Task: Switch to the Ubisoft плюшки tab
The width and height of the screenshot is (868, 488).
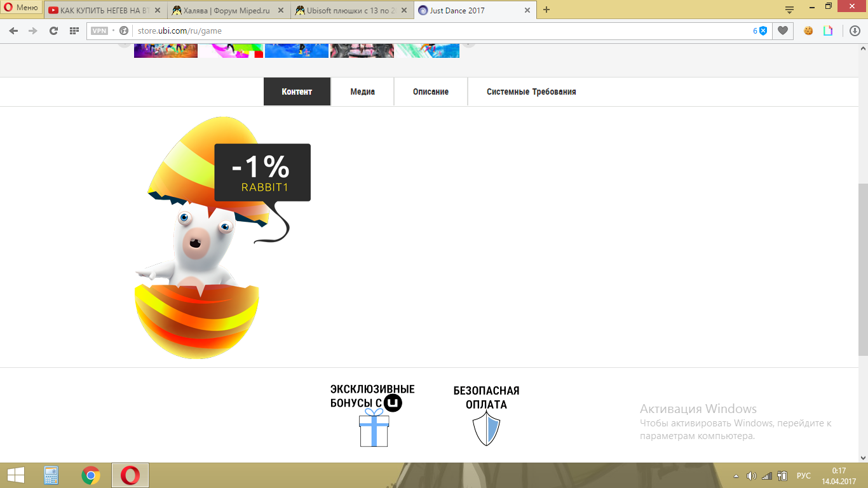Action: click(351, 10)
